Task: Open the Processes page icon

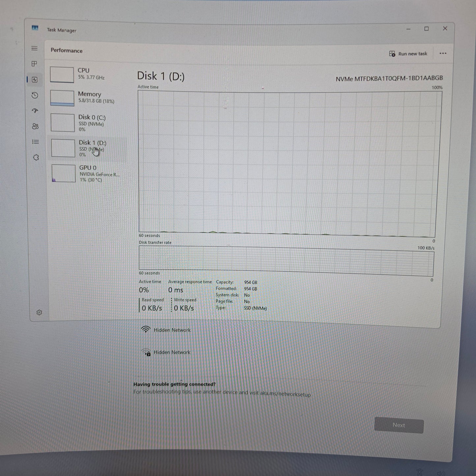Action: click(34, 64)
